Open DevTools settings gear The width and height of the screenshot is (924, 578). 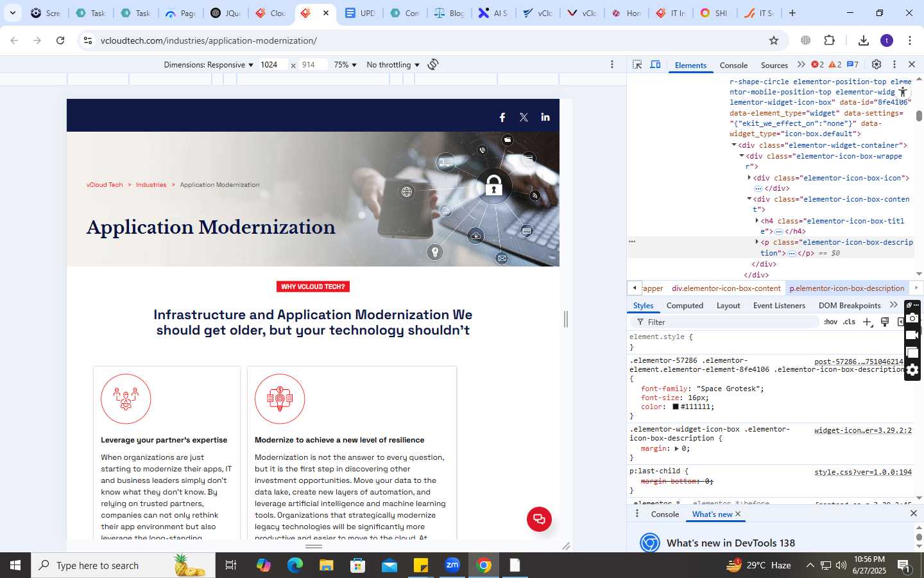point(877,64)
